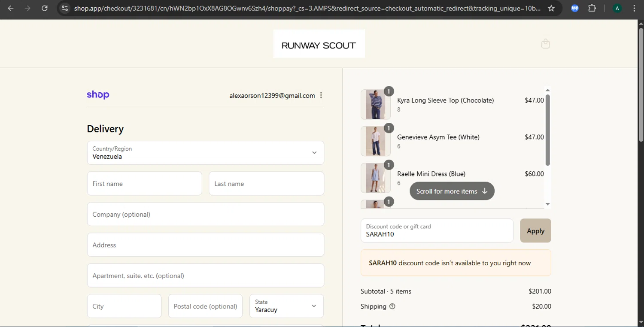The image size is (644, 327).
Task: Focus the Last name field
Action: click(x=266, y=184)
